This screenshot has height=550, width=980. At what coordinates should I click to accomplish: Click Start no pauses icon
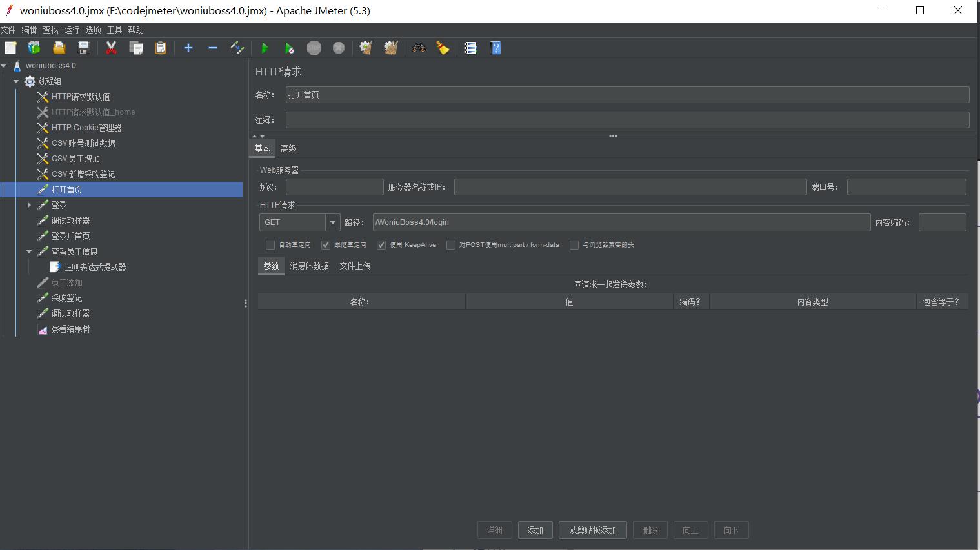coord(289,48)
